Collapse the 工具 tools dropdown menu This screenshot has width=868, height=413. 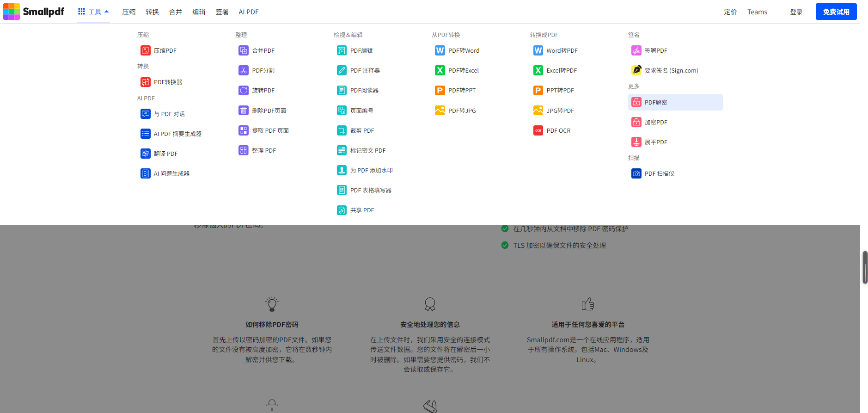93,12
